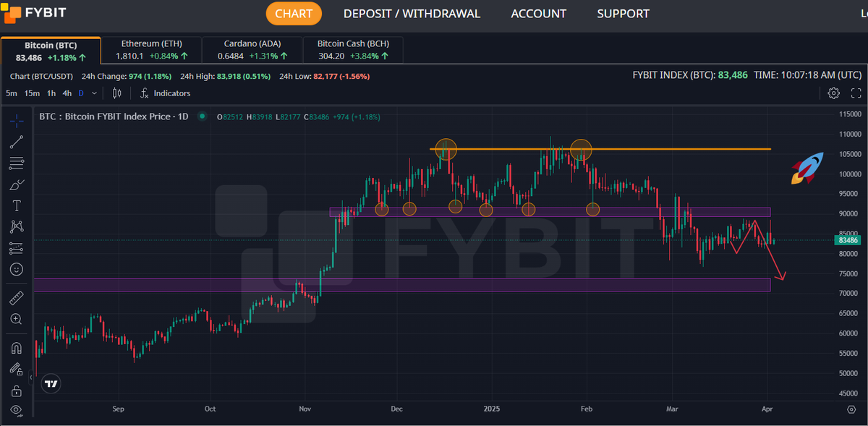
Task: Open the Indicators dialog
Action: [x=165, y=93]
